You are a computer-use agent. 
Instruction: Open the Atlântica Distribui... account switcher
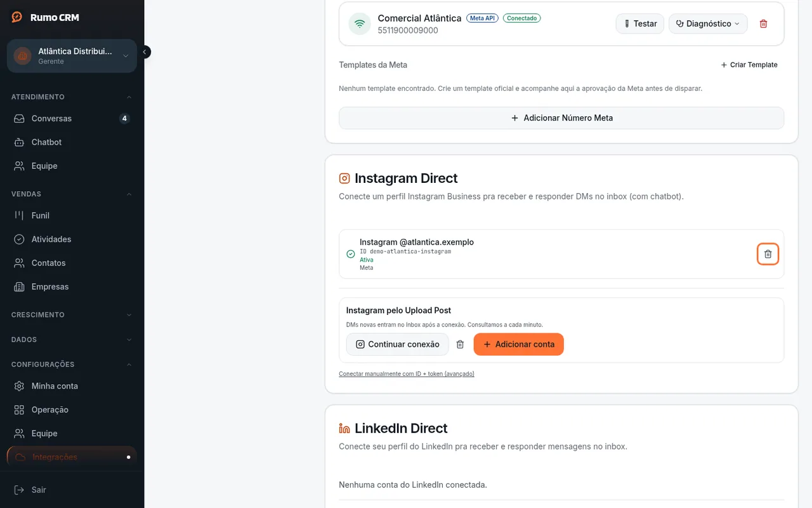click(72, 56)
